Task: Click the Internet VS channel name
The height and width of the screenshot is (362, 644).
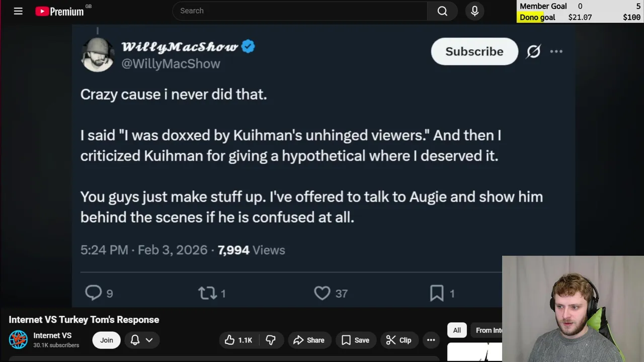Action: pos(52,335)
